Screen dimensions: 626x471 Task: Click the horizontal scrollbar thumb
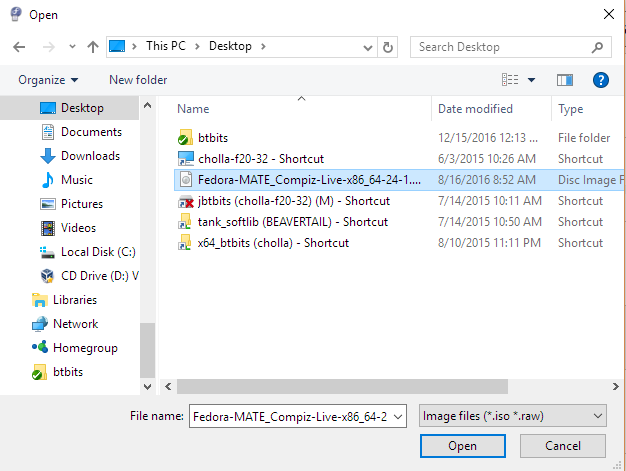click(342, 386)
